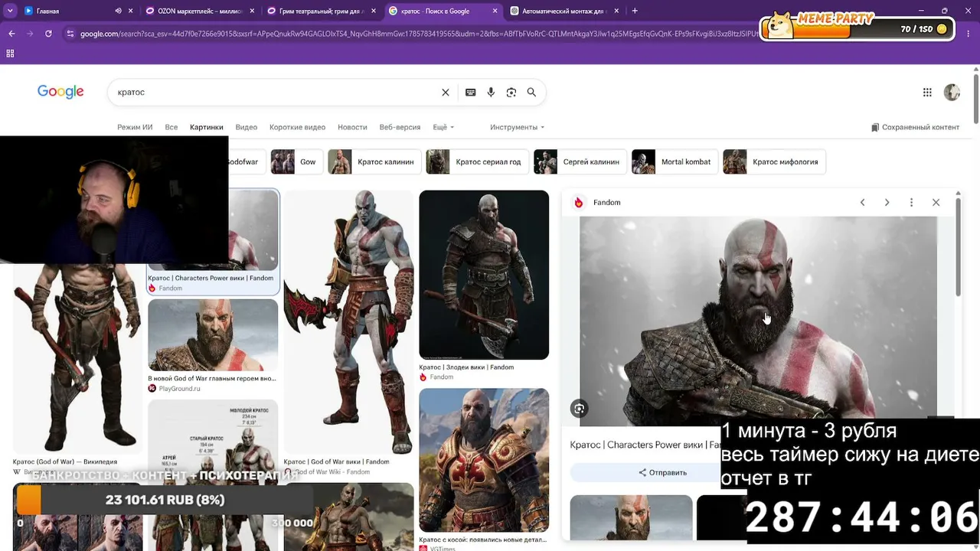Viewport: 980px width, 551px height.
Task: Open the В новой God of War link
Action: pos(212,378)
